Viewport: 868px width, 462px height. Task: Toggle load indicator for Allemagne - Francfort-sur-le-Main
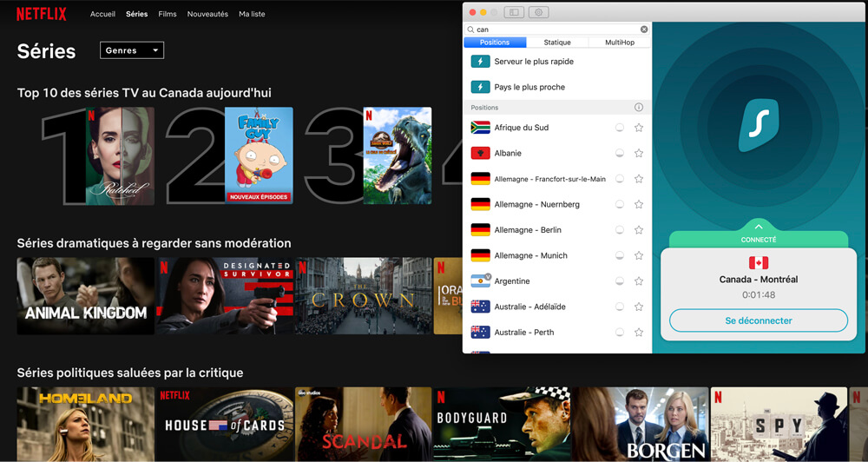click(x=620, y=178)
